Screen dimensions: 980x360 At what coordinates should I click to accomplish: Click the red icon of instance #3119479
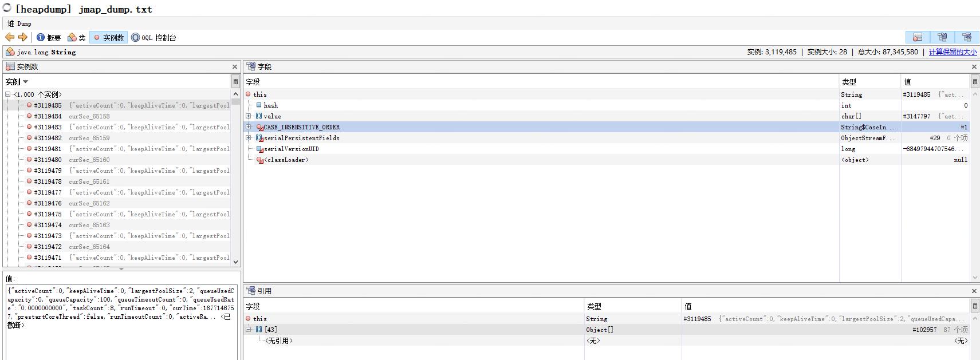(29, 171)
